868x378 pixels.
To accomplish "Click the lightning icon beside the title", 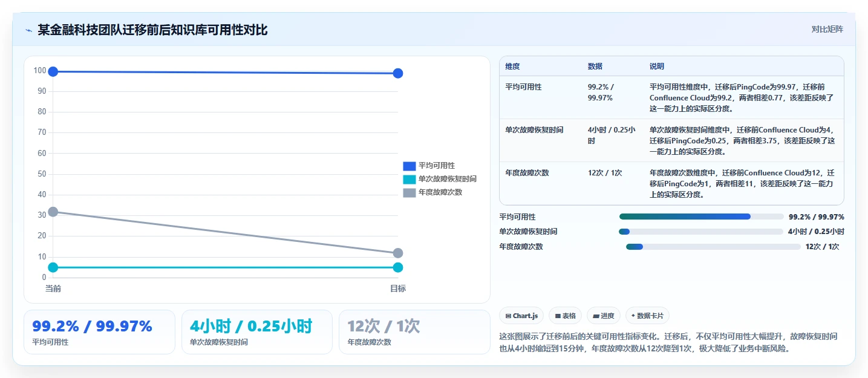I will [28, 30].
